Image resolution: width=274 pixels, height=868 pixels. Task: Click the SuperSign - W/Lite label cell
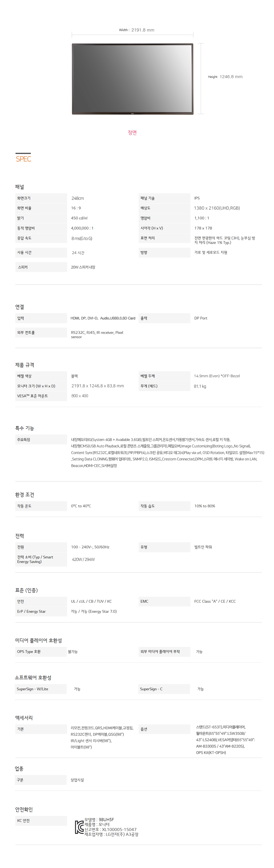click(x=40, y=689)
